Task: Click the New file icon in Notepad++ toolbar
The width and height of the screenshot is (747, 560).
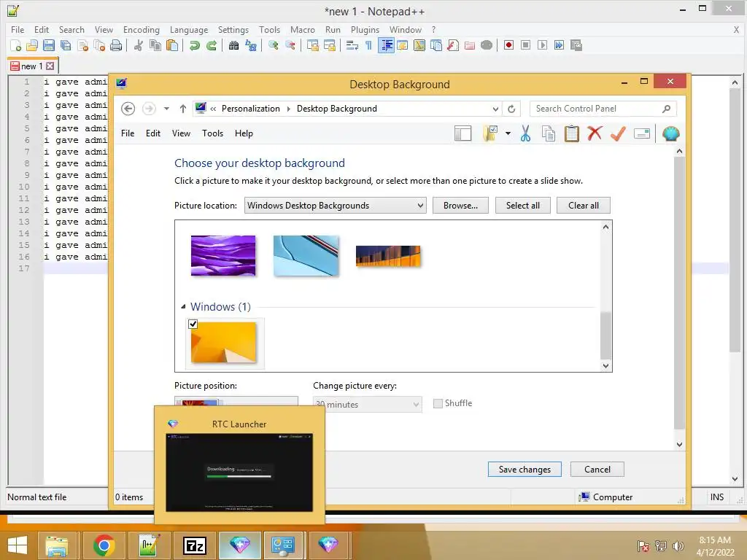Action: pyautogui.click(x=15, y=45)
